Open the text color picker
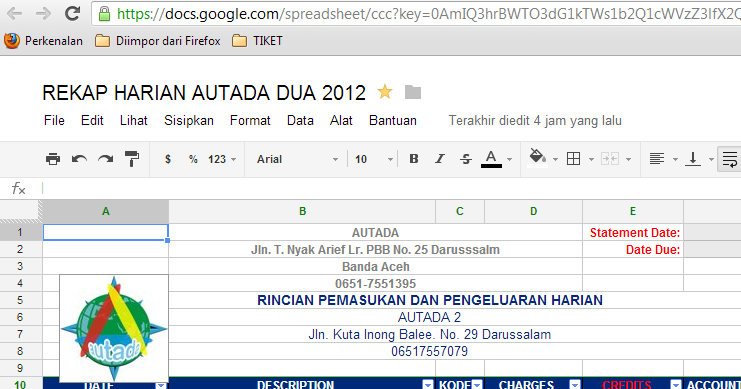Screen dimensions: 741x389 point(491,159)
